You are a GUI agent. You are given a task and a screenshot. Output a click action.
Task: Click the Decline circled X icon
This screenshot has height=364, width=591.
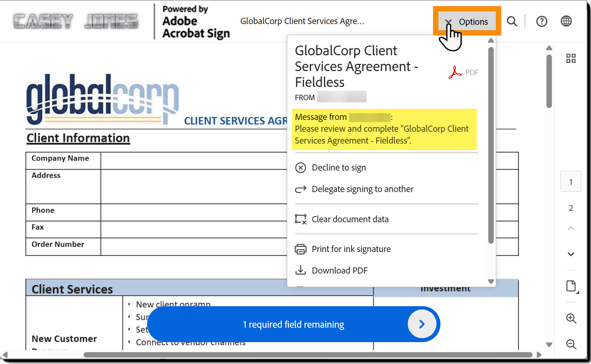click(x=301, y=168)
